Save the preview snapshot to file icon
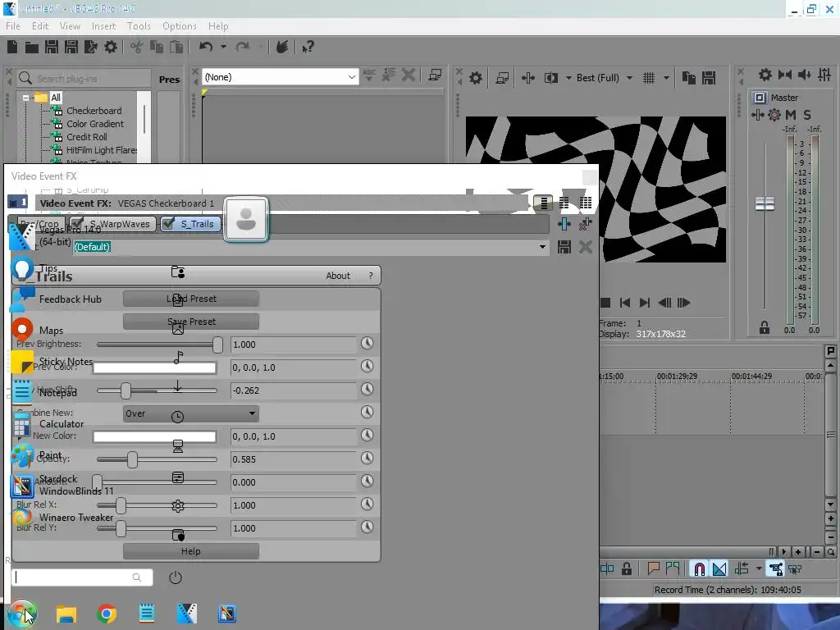Image resolution: width=840 pixels, height=630 pixels. pos(709,78)
